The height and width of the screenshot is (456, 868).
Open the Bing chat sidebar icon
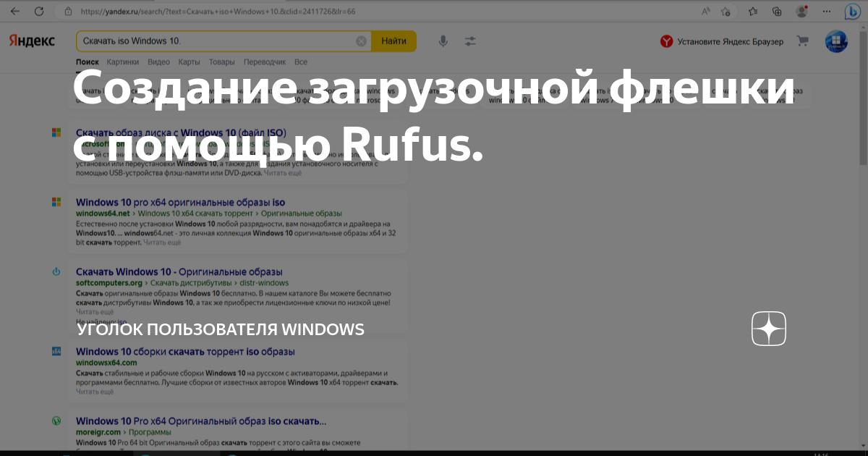[x=851, y=12]
